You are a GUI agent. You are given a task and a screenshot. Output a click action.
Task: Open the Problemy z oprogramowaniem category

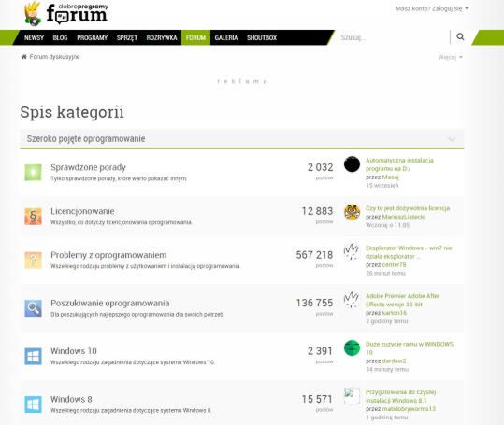[108, 255]
